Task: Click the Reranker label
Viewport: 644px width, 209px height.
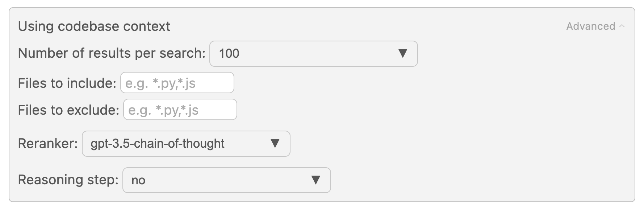Action: [x=48, y=144]
